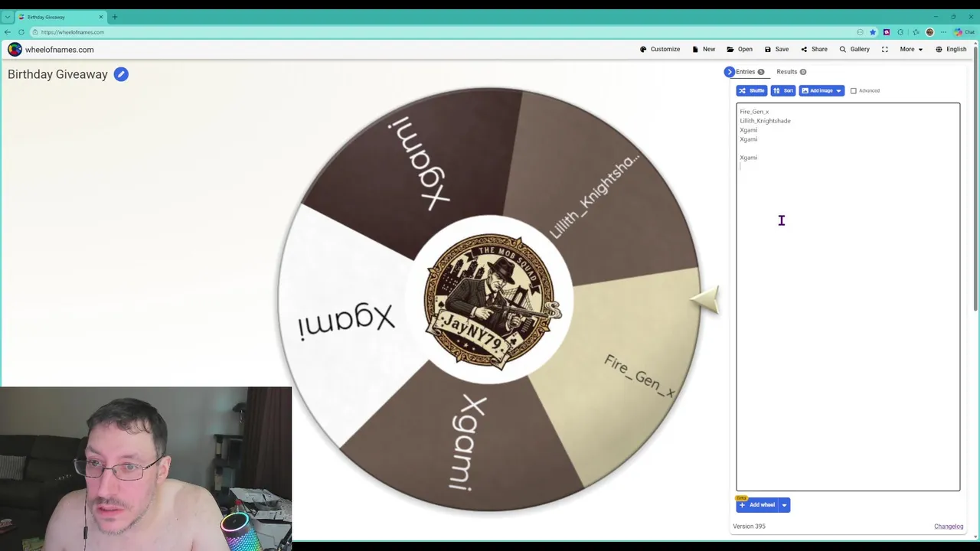This screenshot has height=551, width=980.
Task: Click Version 395 text
Action: coord(749,527)
